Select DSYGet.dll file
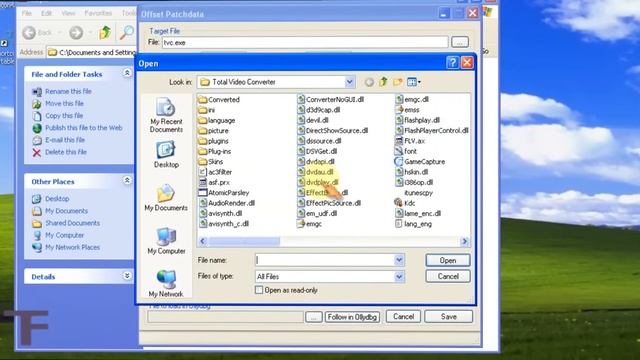640x360 pixels. pos(317,151)
